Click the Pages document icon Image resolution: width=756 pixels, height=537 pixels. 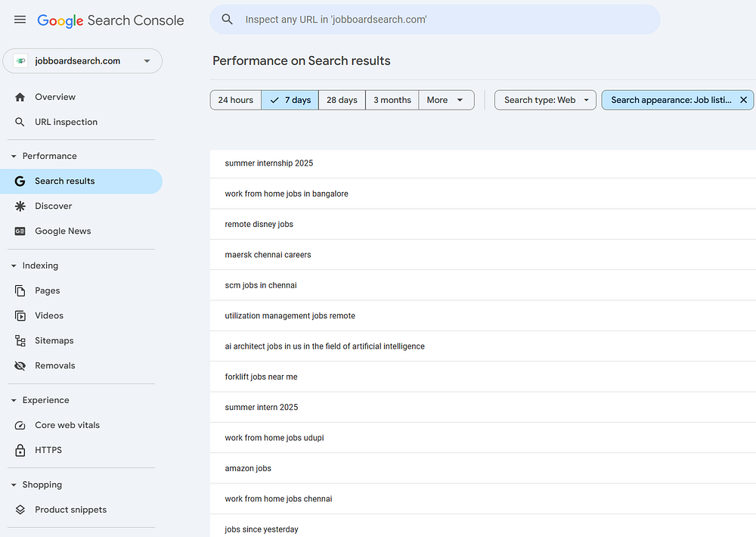(20, 290)
